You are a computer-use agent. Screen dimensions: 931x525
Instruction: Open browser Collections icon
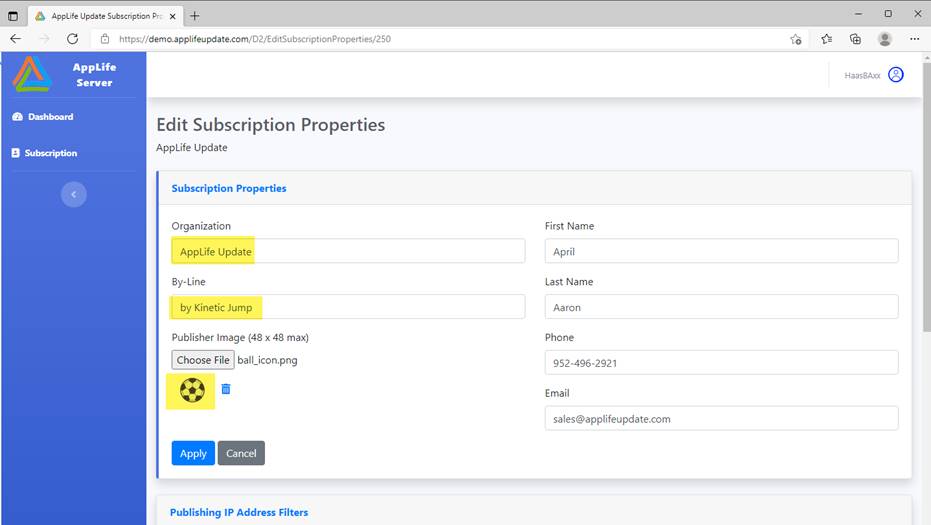[x=855, y=39]
